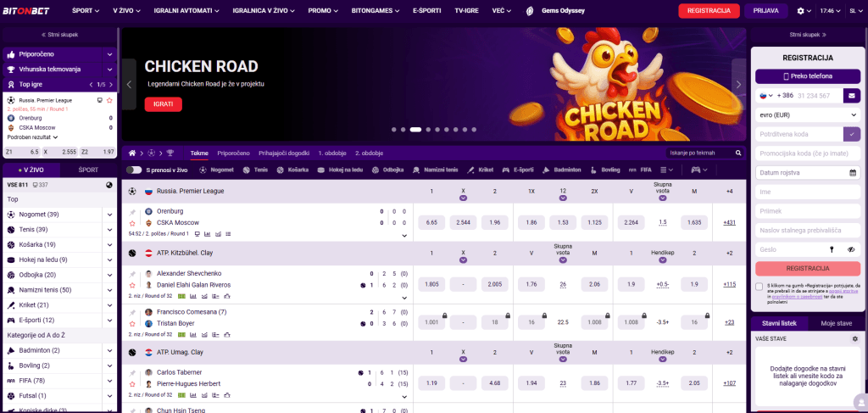This screenshot has width=868, height=413.
Task: Click the search magnifier in Iskanje po tekmah
Action: click(x=738, y=153)
